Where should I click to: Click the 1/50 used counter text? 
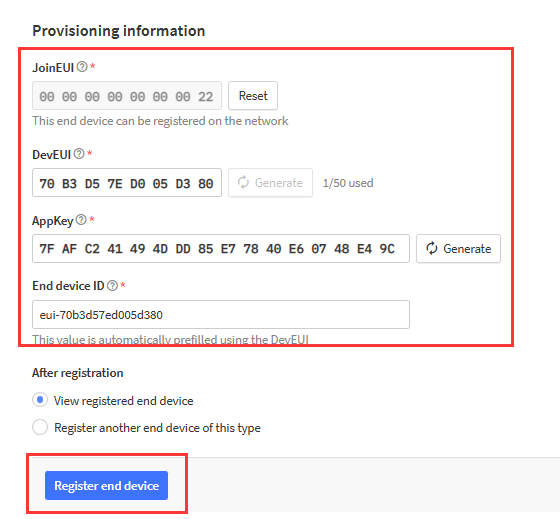348,183
